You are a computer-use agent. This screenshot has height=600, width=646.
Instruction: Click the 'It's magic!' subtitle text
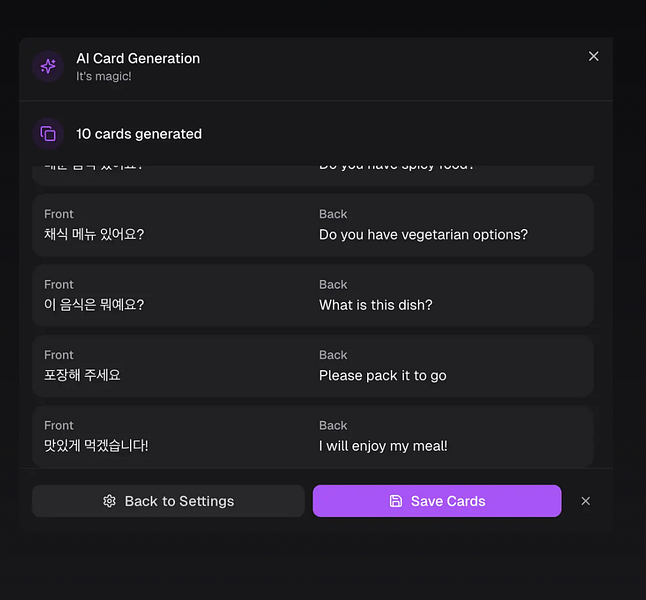coord(104,77)
